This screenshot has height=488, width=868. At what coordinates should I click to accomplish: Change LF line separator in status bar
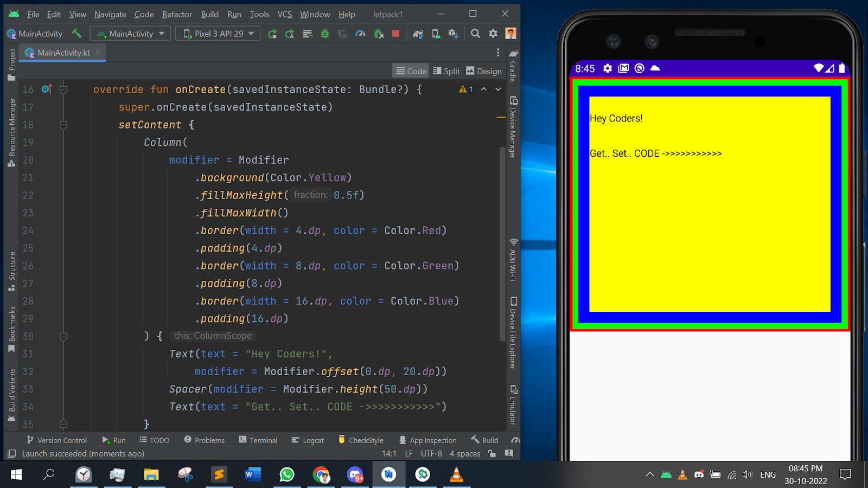pos(409,453)
